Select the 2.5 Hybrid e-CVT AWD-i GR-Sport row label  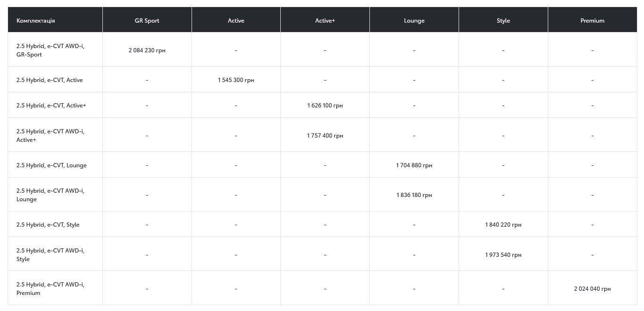pyautogui.click(x=50, y=50)
